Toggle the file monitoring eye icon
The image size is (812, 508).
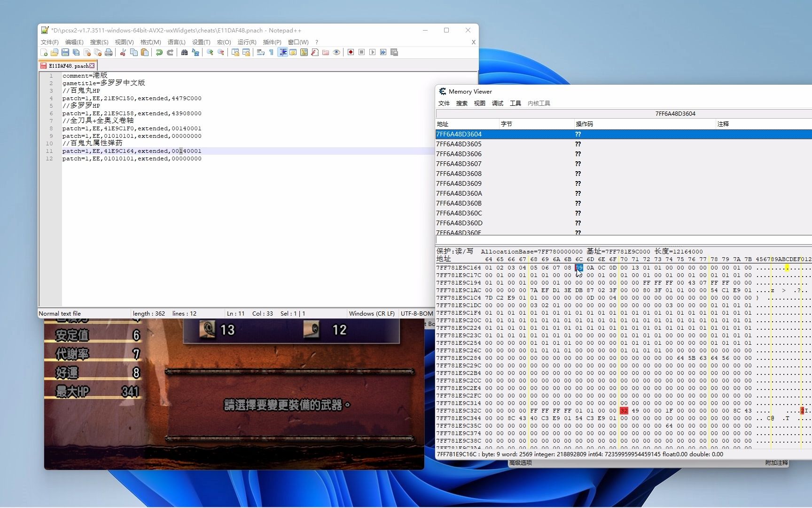click(x=336, y=52)
